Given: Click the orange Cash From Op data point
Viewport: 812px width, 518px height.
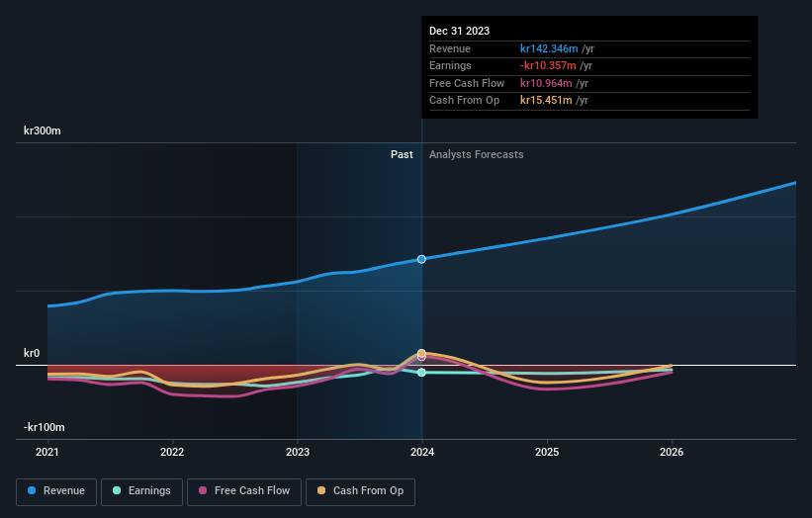Looking at the screenshot, I should 421,353.
